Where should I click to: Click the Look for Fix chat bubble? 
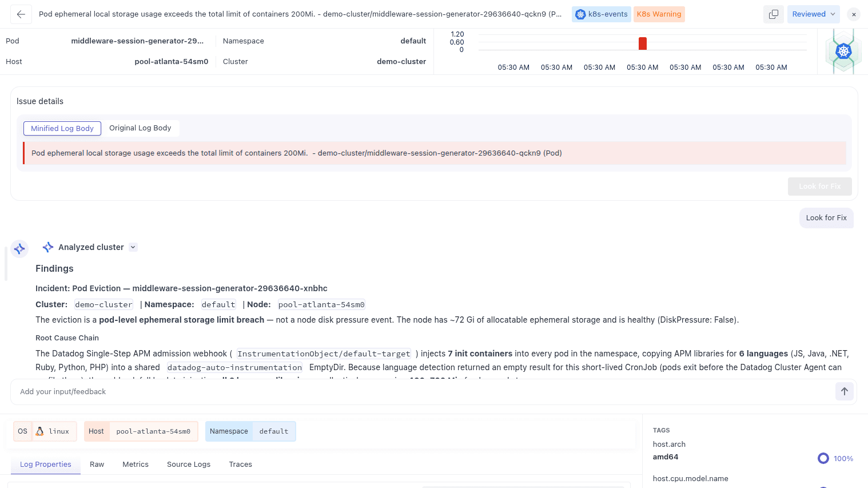coord(826,218)
